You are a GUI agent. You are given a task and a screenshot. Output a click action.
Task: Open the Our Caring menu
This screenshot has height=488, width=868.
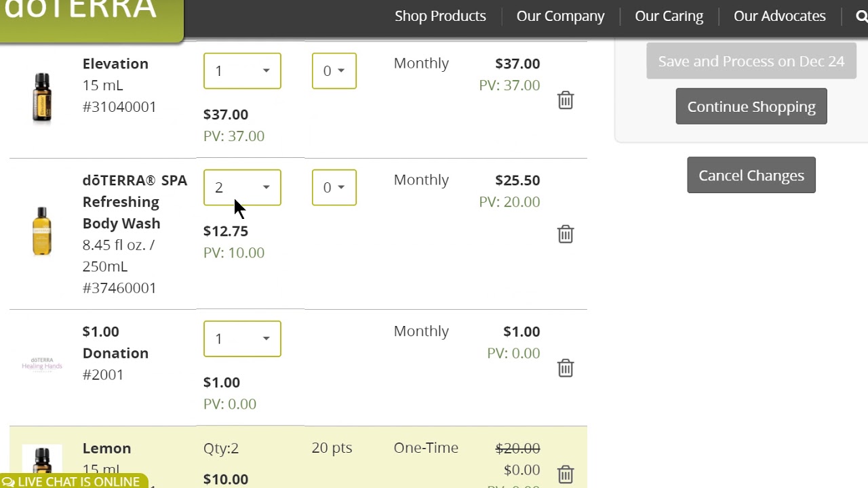(x=669, y=16)
